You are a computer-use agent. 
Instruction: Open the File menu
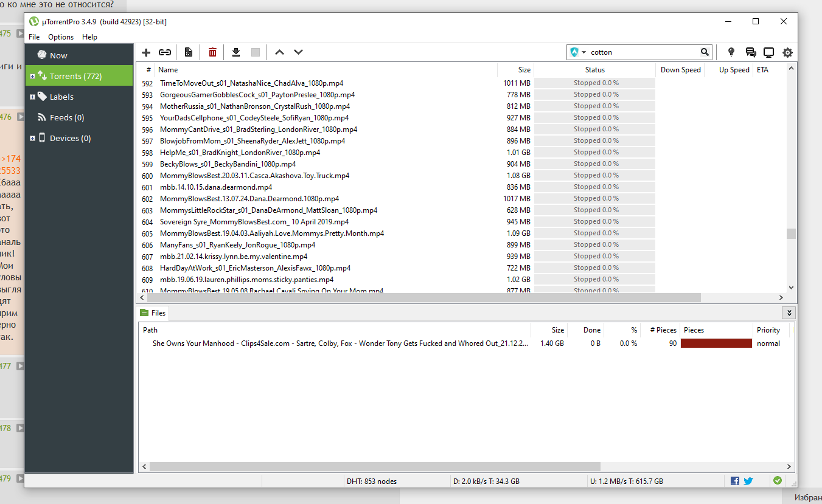tap(34, 37)
